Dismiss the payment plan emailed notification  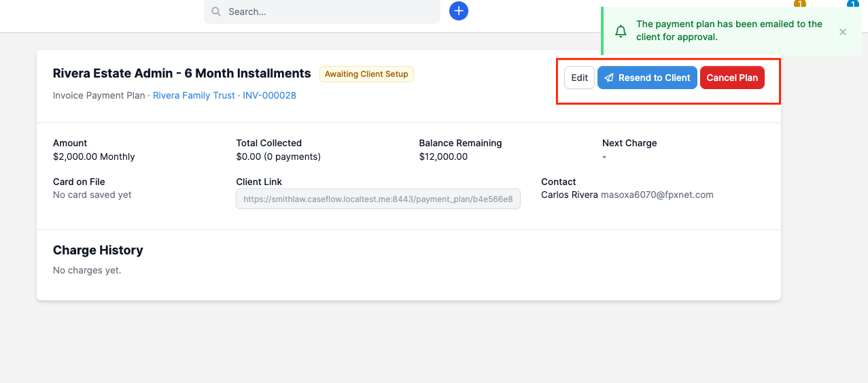843,31
